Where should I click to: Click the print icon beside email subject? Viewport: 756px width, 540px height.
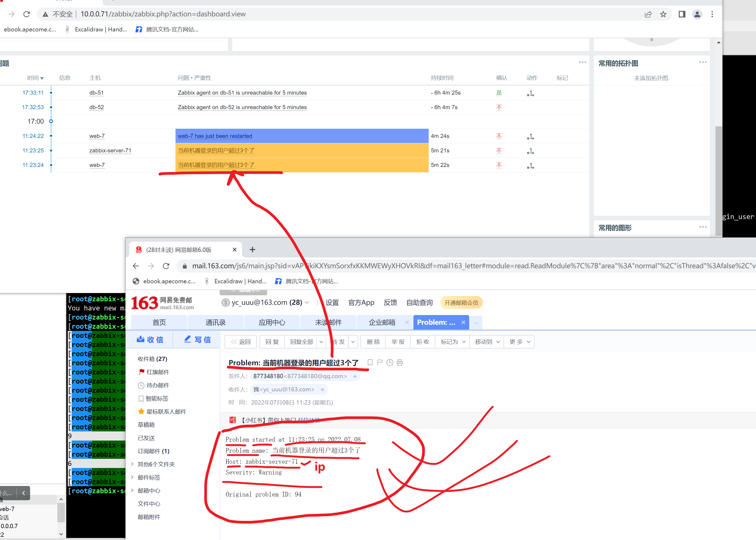coord(400,362)
